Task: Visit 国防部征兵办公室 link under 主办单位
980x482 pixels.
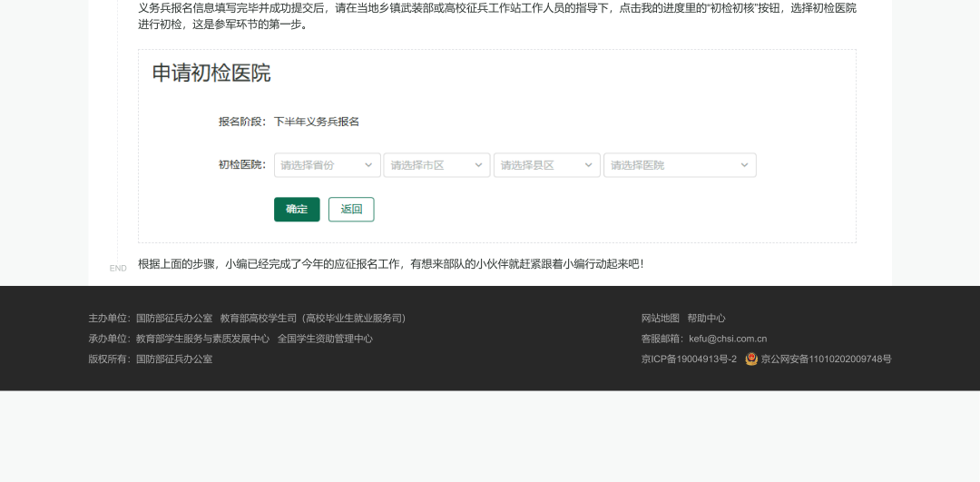Action: pyautogui.click(x=174, y=319)
